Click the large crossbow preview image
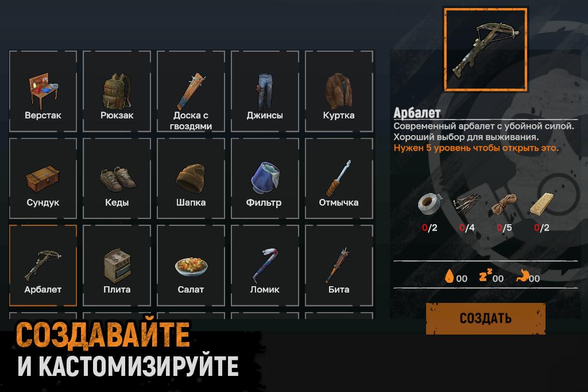 point(486,49)
